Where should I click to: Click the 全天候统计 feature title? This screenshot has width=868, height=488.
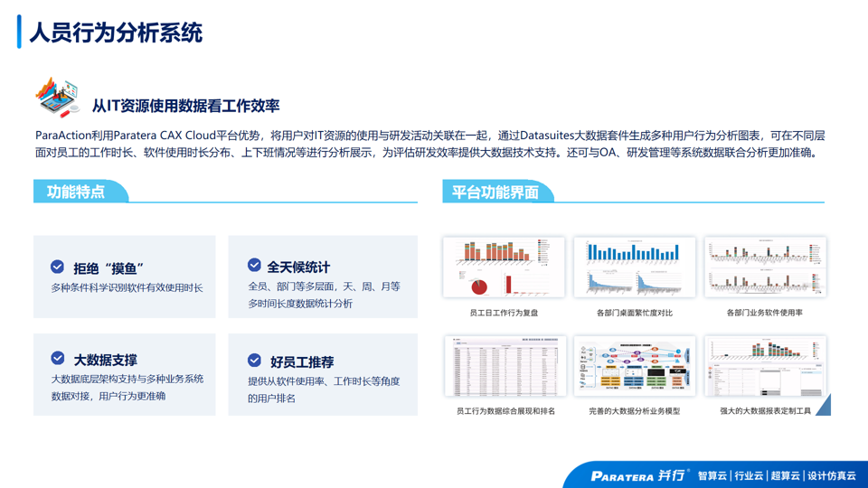point(298,267)
